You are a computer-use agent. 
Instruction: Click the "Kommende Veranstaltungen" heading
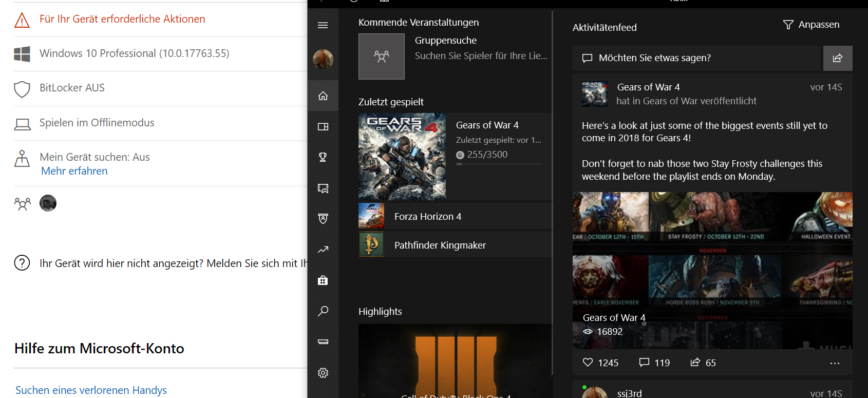pos(419,23)
